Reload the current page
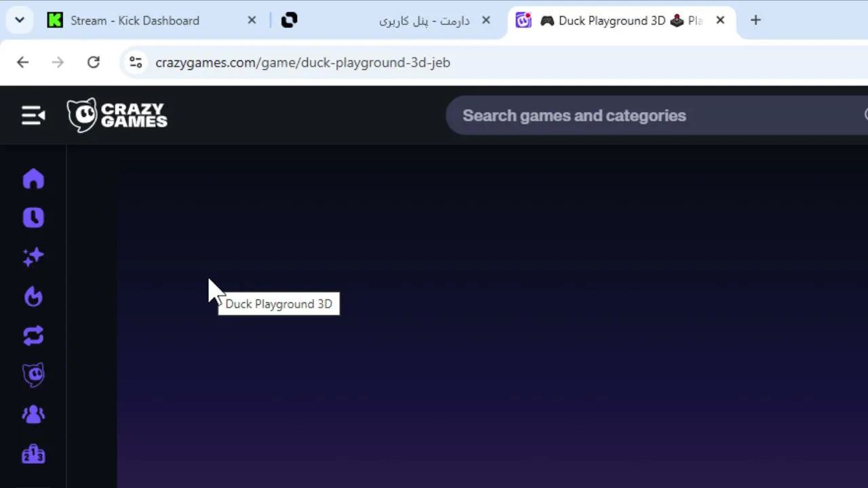The image size is (868, 488). click(94, 62)
